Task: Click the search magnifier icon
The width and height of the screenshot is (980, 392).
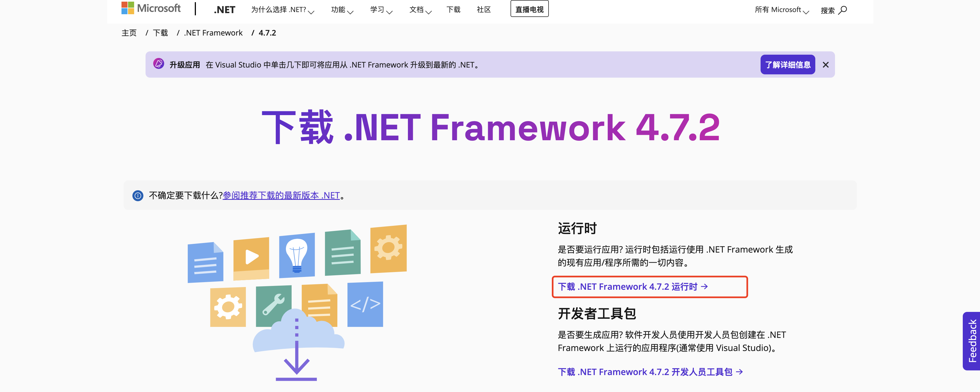Action: point(843,10)
